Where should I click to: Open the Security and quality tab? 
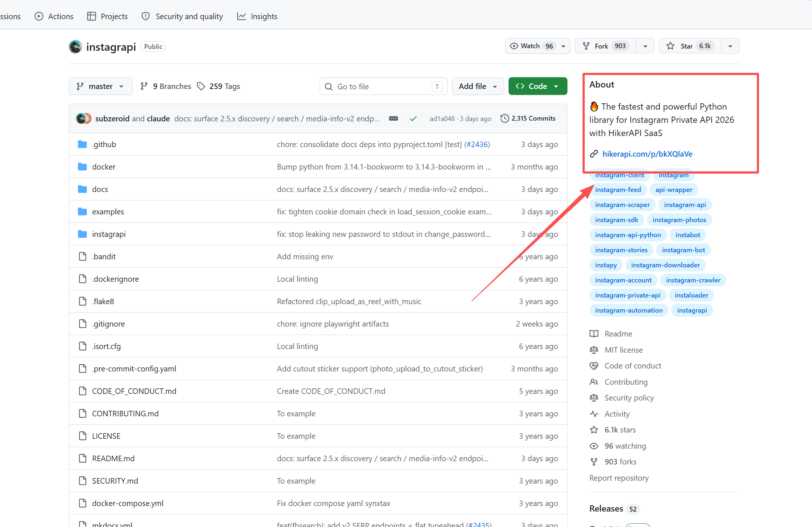point(182,16)
